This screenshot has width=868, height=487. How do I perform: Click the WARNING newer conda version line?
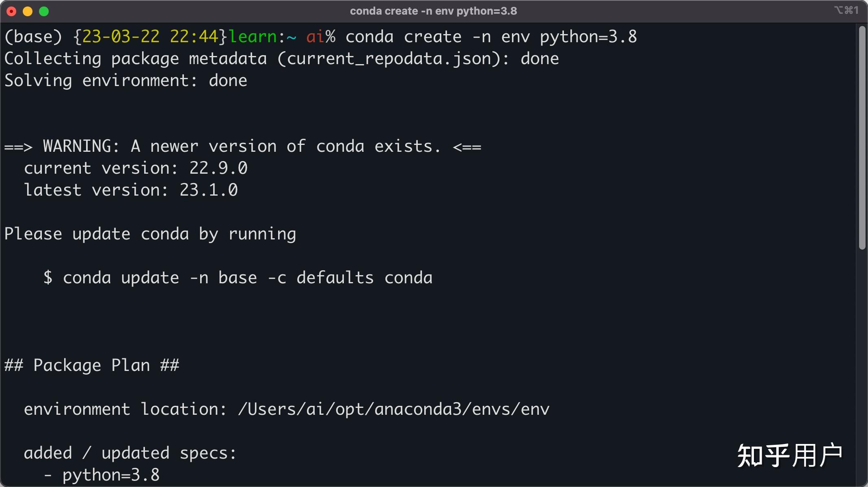tap(242, 147)
